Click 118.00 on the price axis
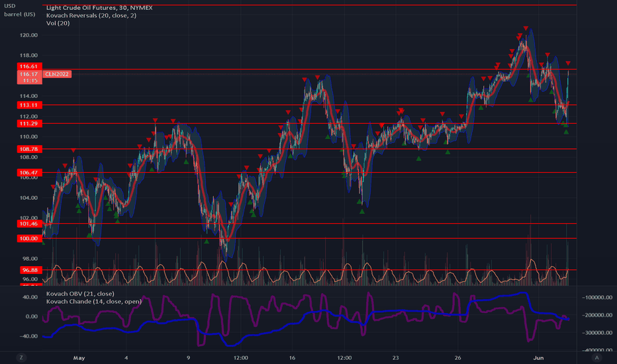The height and width of the screenshot is (364, 617). click(x=28, y=56)
